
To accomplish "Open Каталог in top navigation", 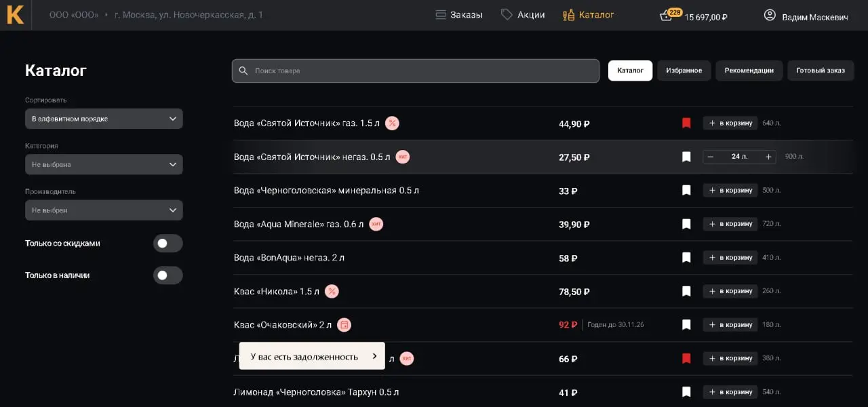I will [589, 15].
